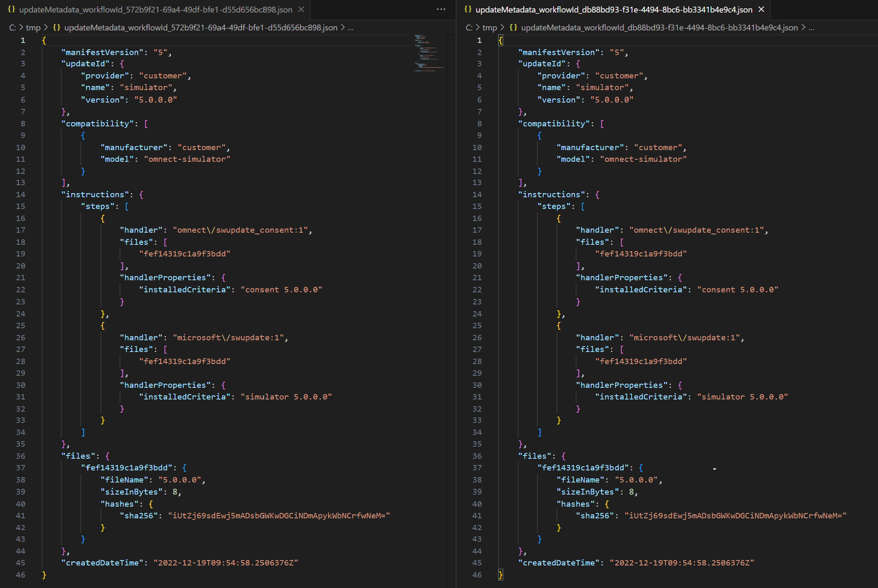878x588 pixels.
Task: Expand the collapsed "..." breadcrumb in the left editor
Action: click(351, 28)
